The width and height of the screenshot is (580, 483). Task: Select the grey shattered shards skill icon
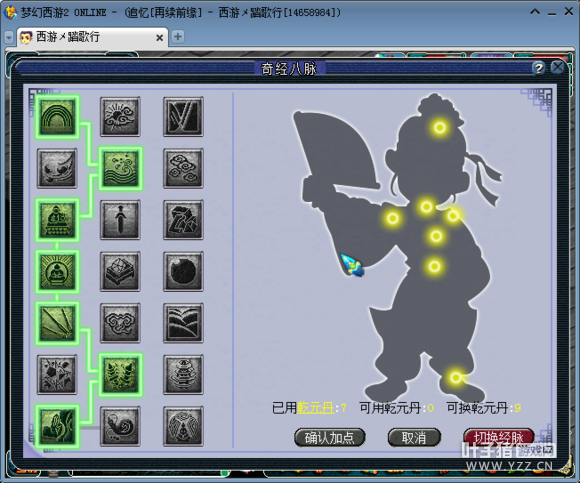tap(57, 375)
